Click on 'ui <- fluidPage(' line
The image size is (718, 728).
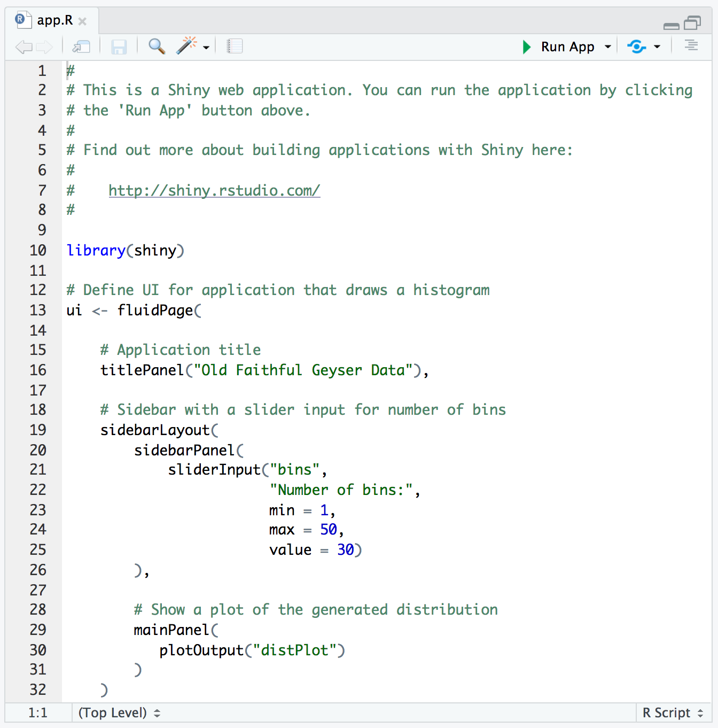click(x=134, y=310)
